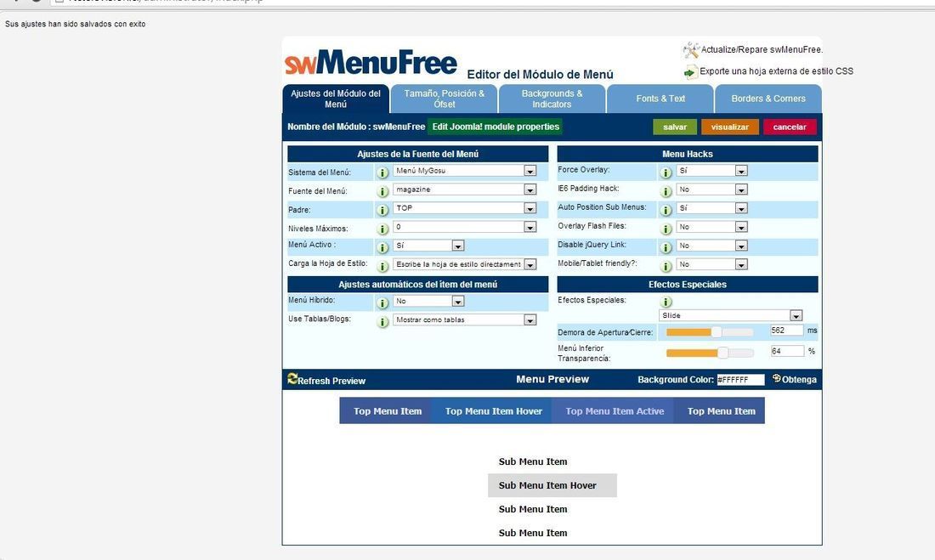The image size is (935, 560).
Task: Click info icon beside Use Tablas/Blogs
Action: [382, 322]
